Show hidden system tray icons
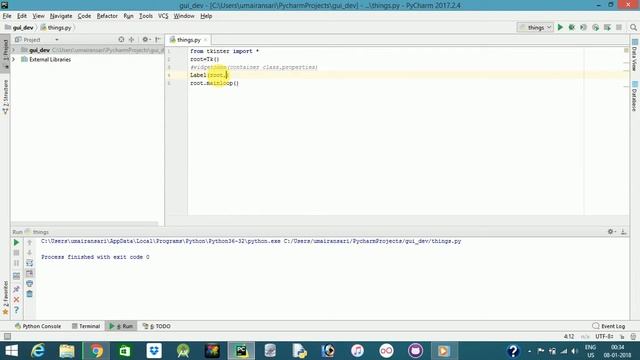The height and width of the screenshot is (360, 640). point(529,351)
